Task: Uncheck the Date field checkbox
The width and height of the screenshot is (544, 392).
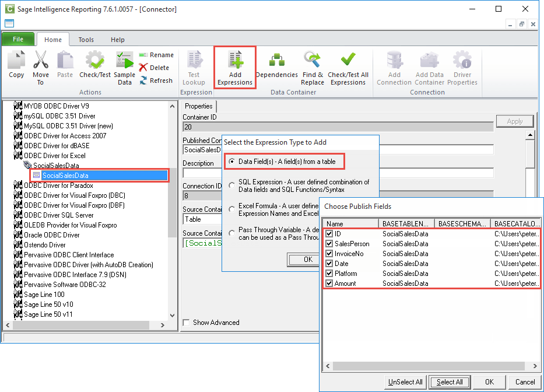Action: pos(329,264)
